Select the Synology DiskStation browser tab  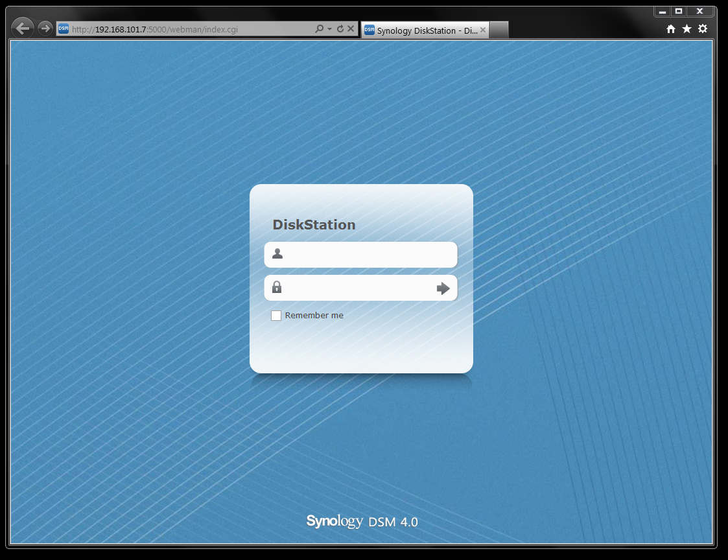tap(425, 30)
